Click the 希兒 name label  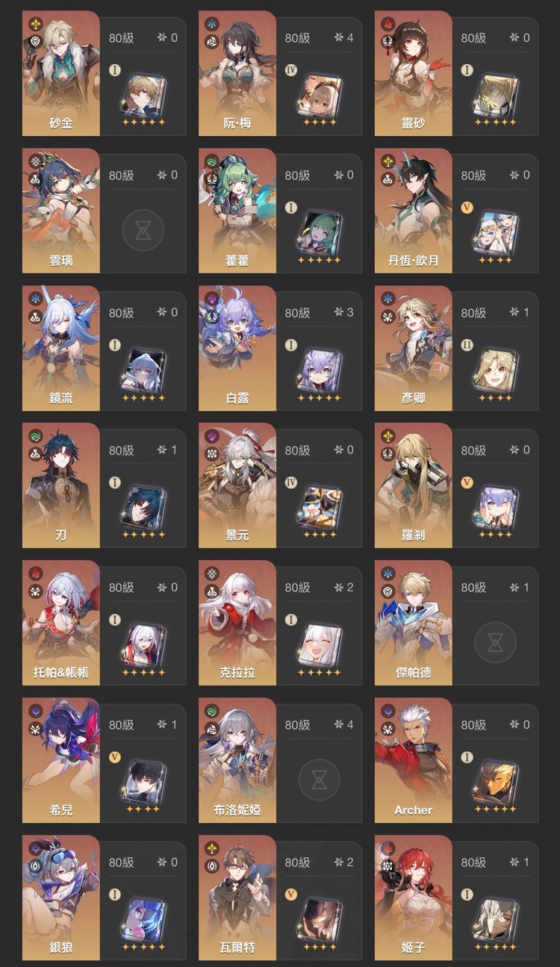[x=60, y=810]
